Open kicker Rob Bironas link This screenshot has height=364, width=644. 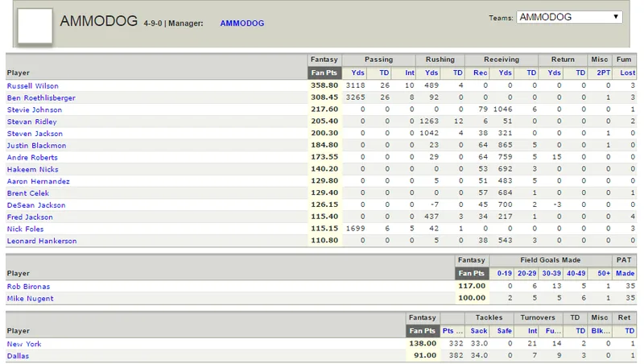tap(28, 287)
